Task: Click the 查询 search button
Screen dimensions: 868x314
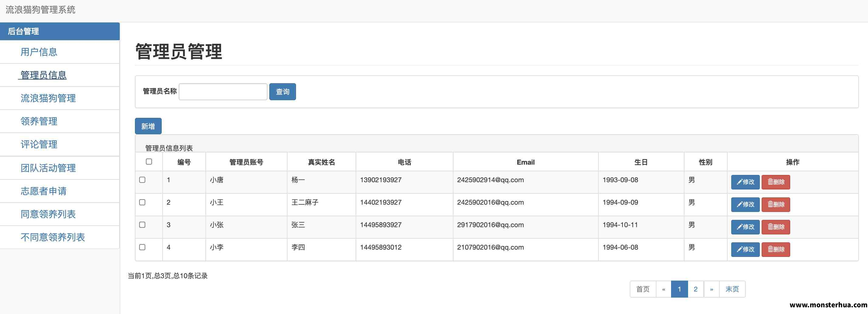Action: point(282,91)
